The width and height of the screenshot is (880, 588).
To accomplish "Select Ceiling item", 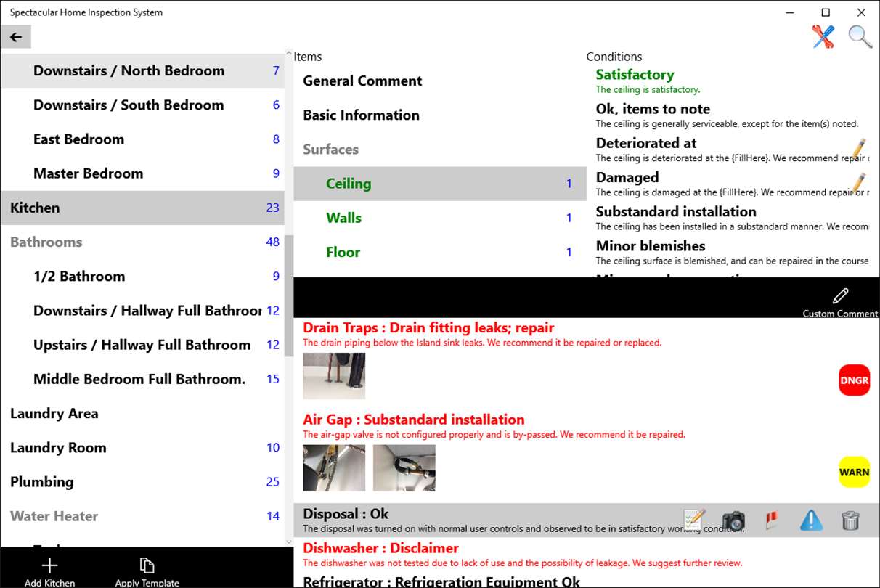I will coord(439,184).
